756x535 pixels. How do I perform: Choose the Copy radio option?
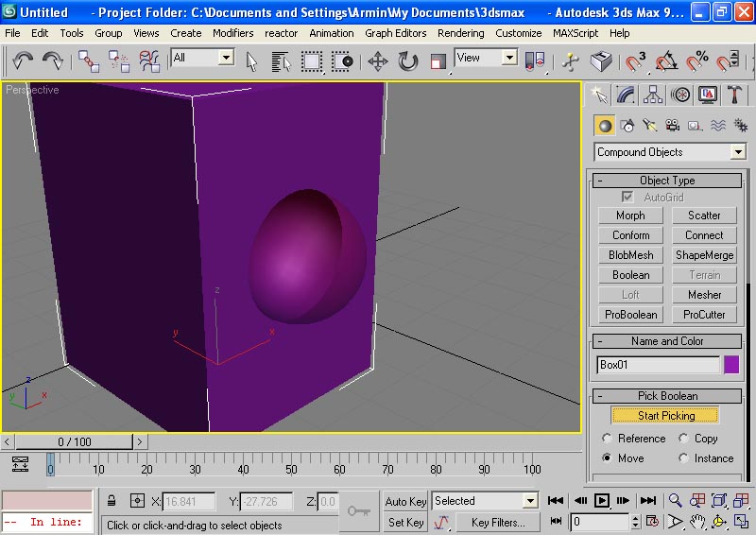point(683,439)
